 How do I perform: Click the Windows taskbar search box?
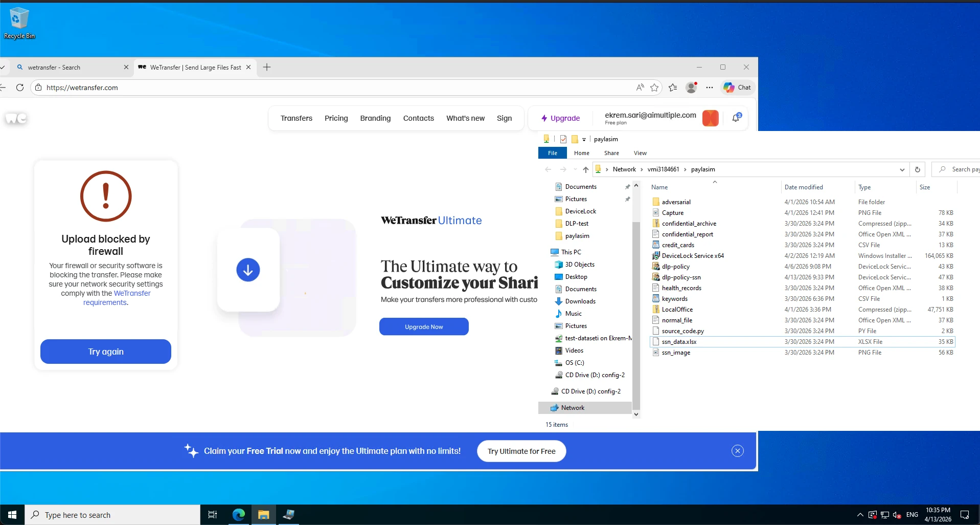pos(112,515)
